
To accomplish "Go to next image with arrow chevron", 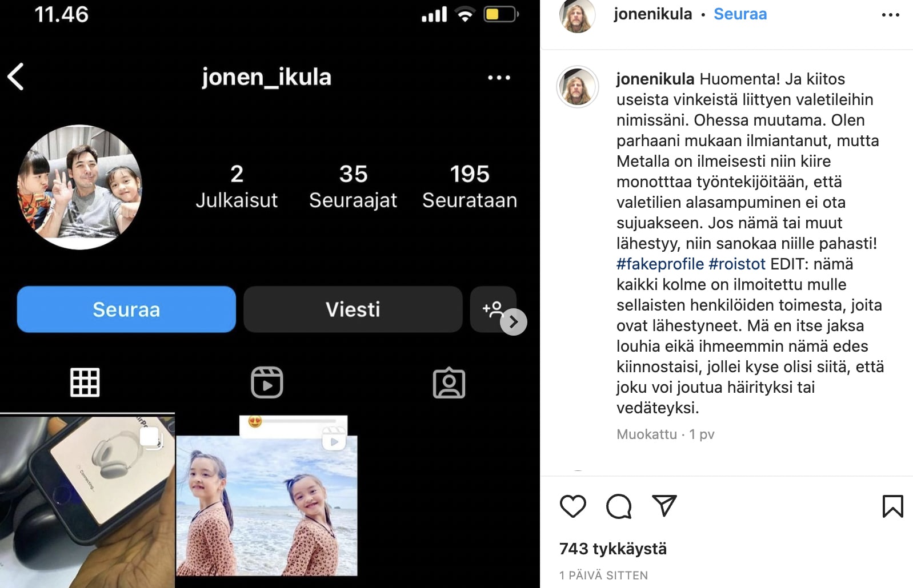I will (514, 322).
